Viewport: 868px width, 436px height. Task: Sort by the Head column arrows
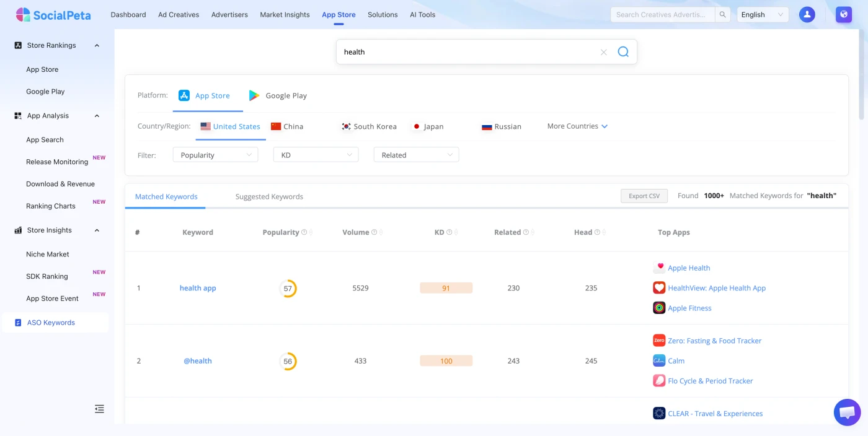[604, 233]
